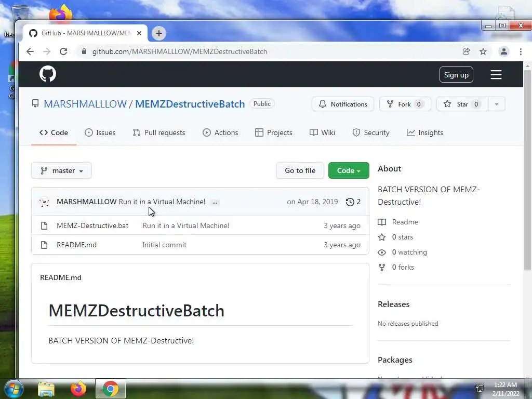The width and height of the screenshot is (532, 399).
Task: Expand the Star lists dropdown arrow
Action: [496, 104]
